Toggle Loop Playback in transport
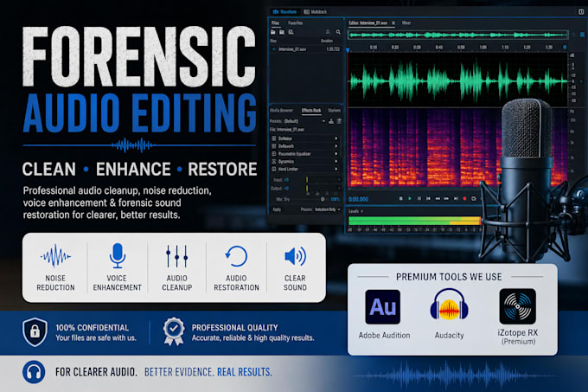 pos(474,198)
